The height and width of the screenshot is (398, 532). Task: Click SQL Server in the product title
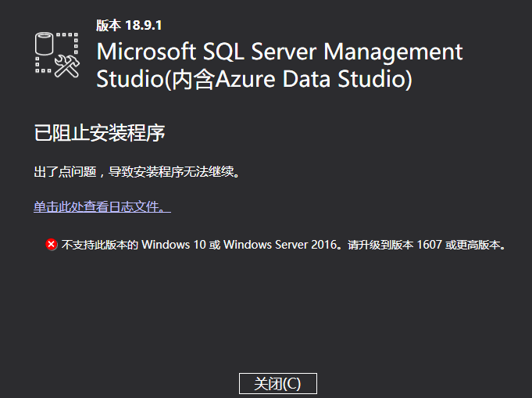[259, 52]
